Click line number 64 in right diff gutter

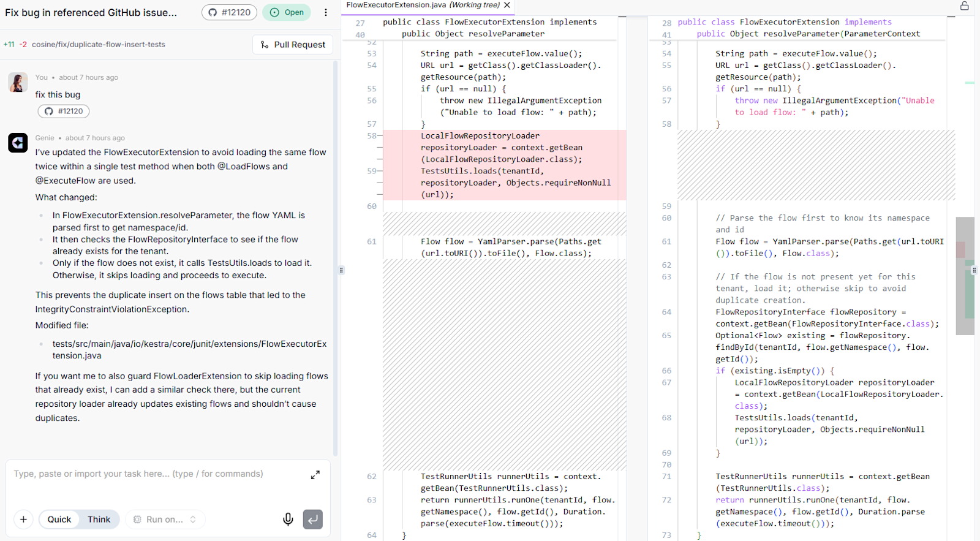tap(666, 312)
